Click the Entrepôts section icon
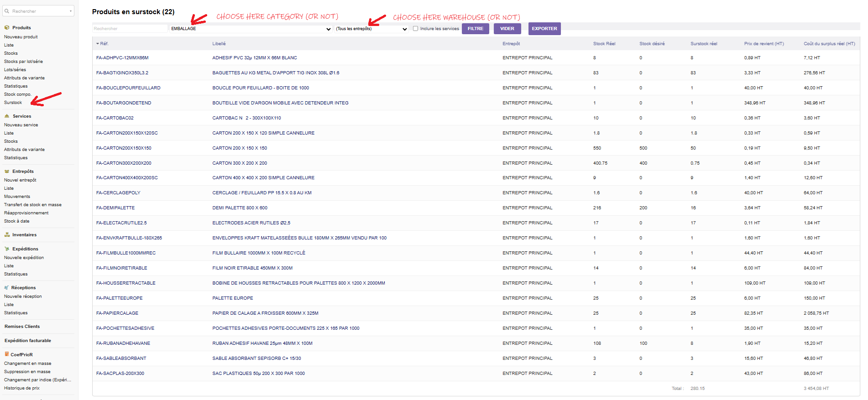Viewport: 868px width, 400px height. (x=7, y=171)
